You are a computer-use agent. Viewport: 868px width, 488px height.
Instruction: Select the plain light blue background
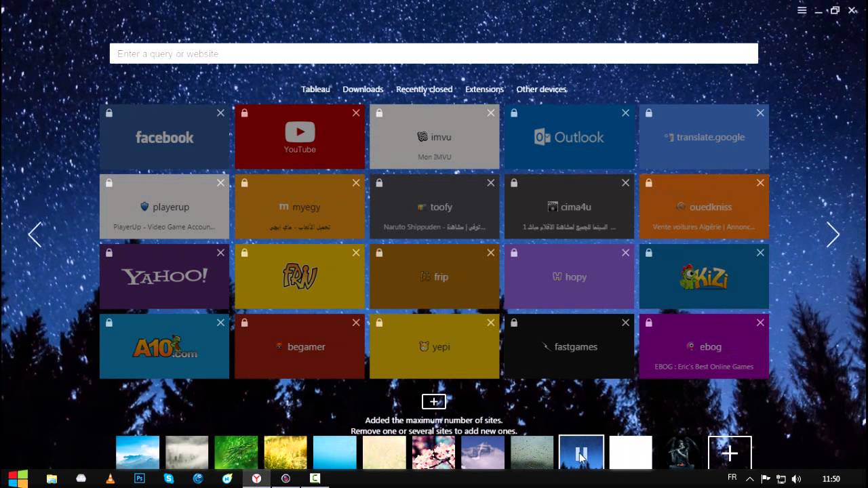[335, 452]
